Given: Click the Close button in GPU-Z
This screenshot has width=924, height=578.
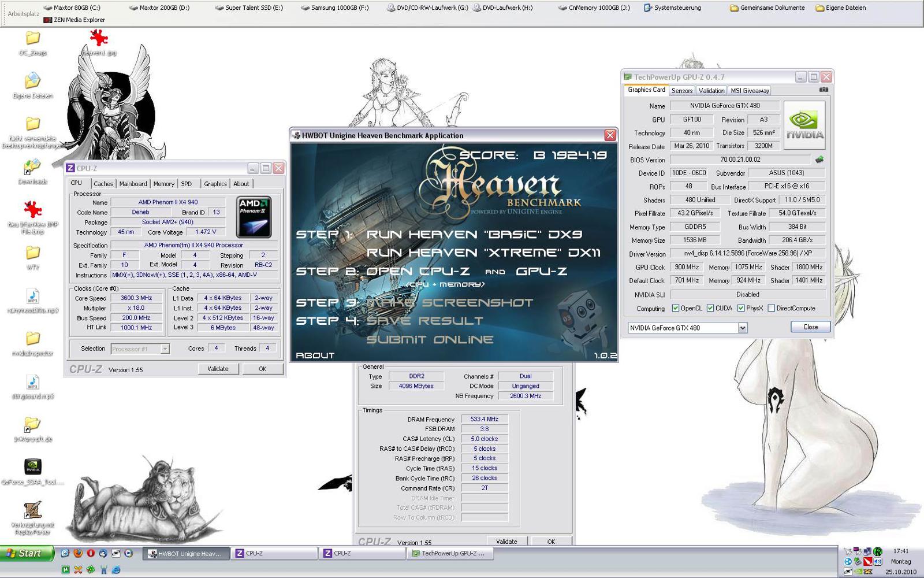Looking at the screenshot, I should 810,327.
